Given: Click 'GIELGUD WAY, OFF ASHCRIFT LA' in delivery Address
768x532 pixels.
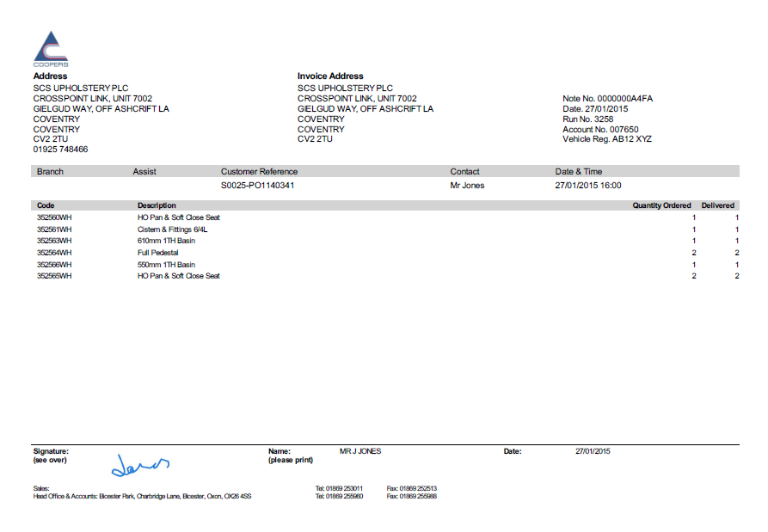Looking at the screenshot, I should [x=101, y=108].
